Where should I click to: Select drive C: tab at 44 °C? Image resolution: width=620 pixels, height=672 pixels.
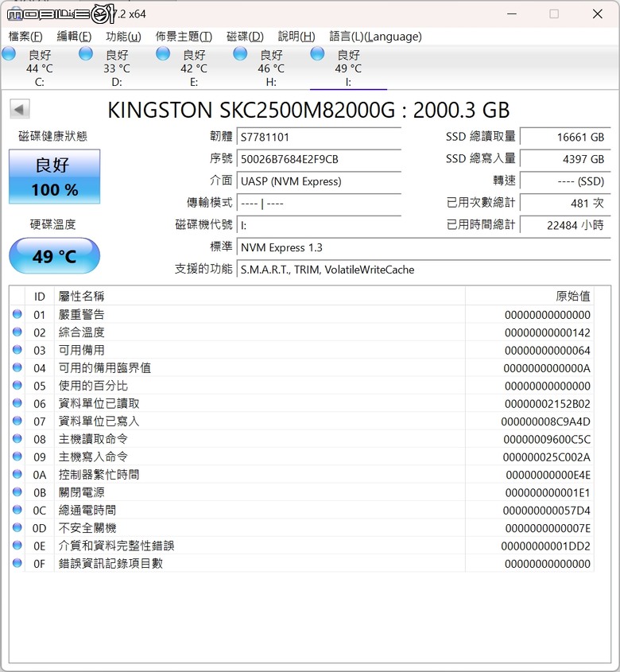click(x=40, y=68)
